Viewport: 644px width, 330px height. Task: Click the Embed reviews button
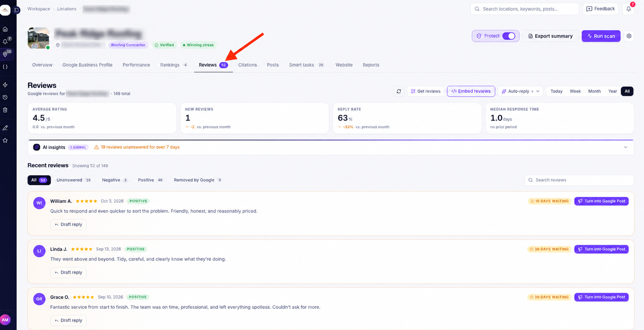(471, 91)
